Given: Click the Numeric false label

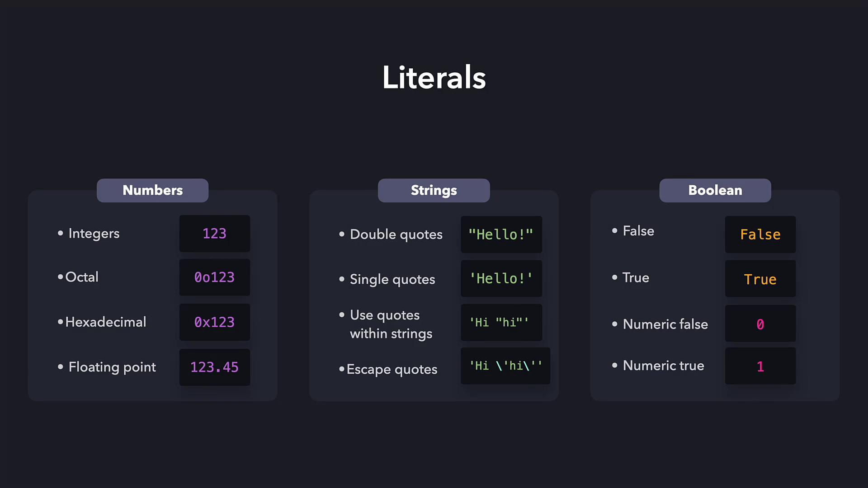Looking at the screenshot, I should pyautogui.click(x=665, y=324).
